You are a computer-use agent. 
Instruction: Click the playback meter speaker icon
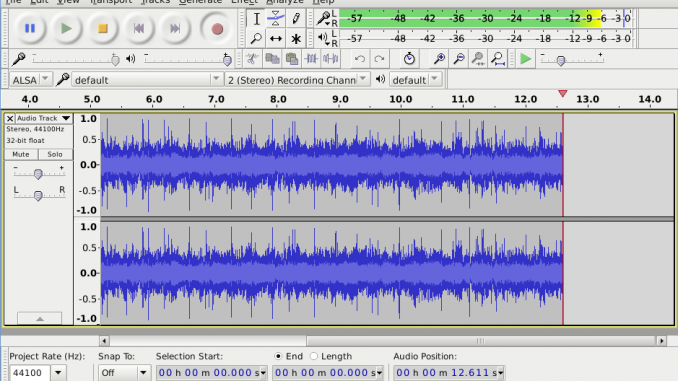(x=323, y=38)
